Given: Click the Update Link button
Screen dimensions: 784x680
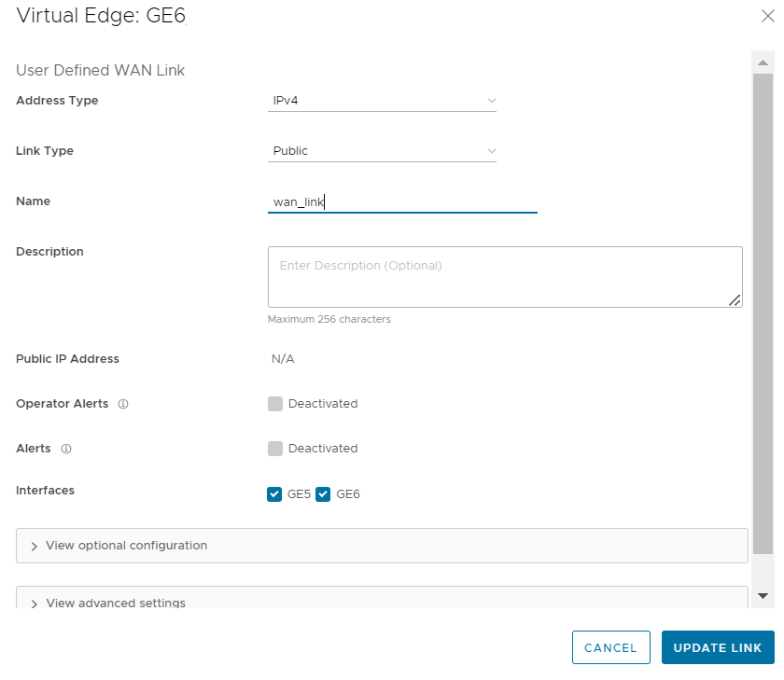Looking at the screenshot, I should tap(718, 647).
